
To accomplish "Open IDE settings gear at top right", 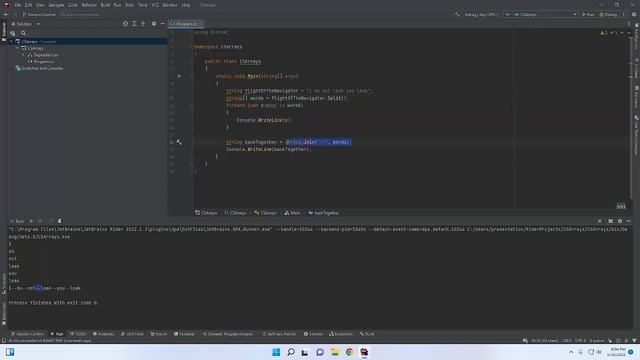I will [634, 14].
